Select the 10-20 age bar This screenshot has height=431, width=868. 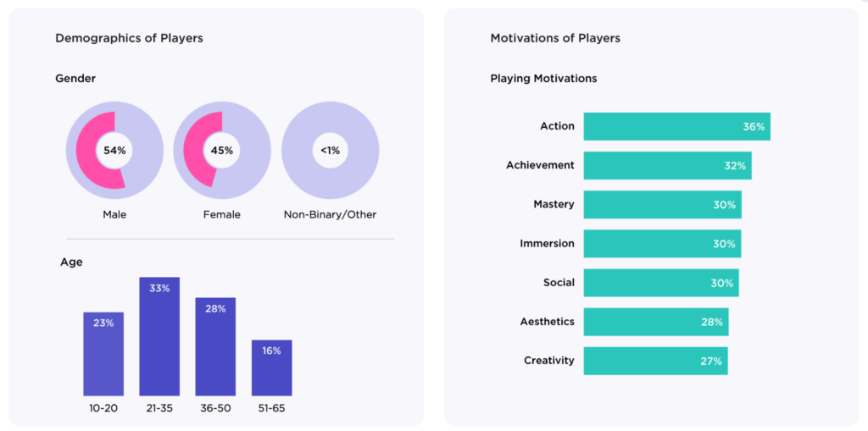[103, 354]
